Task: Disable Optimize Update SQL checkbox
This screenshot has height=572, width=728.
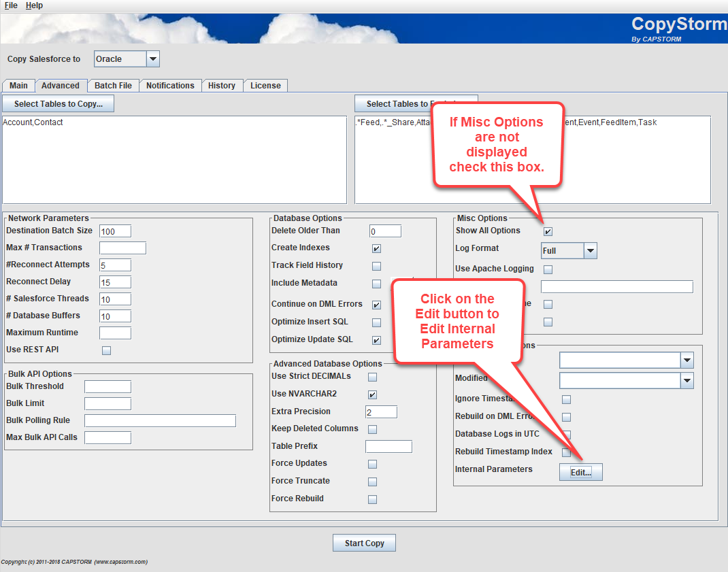Action: tap(376, 340)
